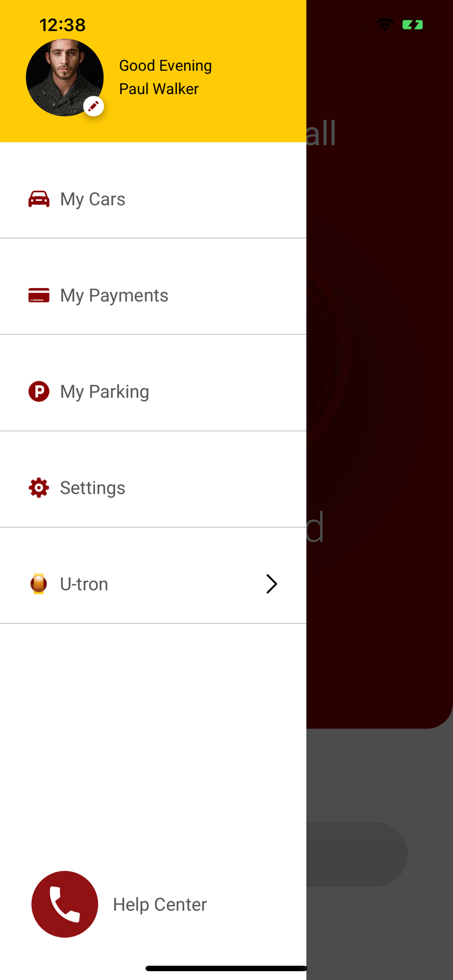Select My Parking from the menu
The width and height of the screenshot is (453, 980).
104,392
